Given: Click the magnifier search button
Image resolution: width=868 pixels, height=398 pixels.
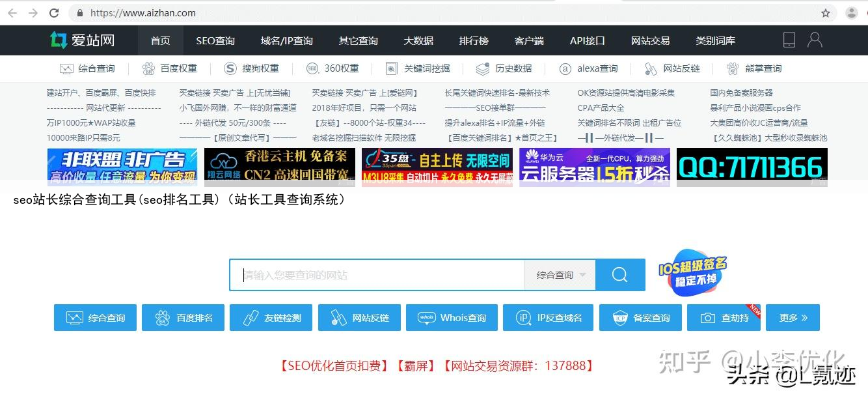Looking at the screenshot, I should point(620,275).
